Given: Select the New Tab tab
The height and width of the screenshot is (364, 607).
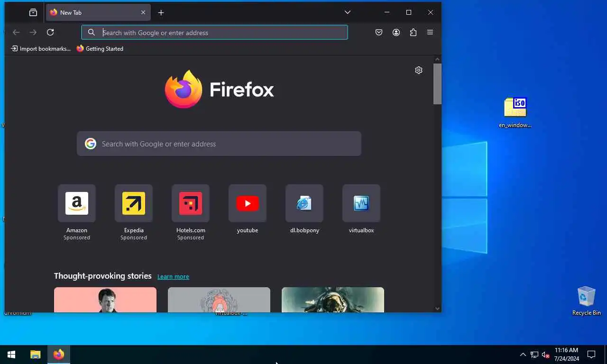Looking at the screenshot, I should coord(98,12).
